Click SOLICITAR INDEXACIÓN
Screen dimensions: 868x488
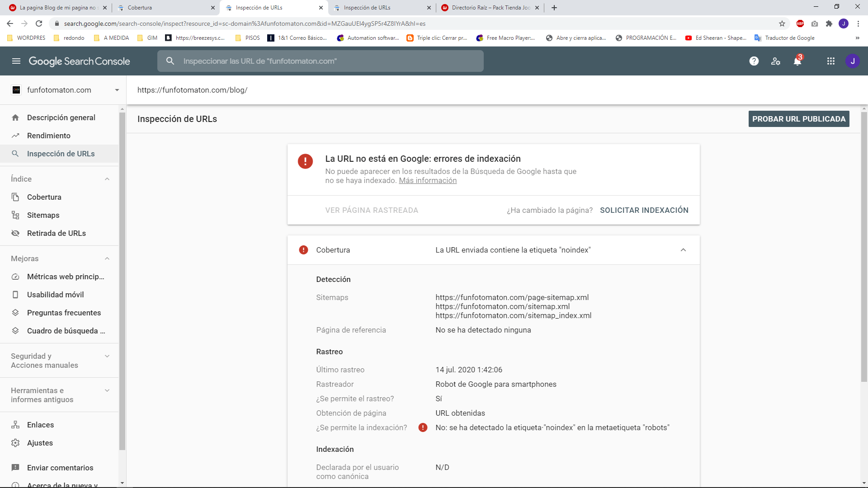pos(644,210)
